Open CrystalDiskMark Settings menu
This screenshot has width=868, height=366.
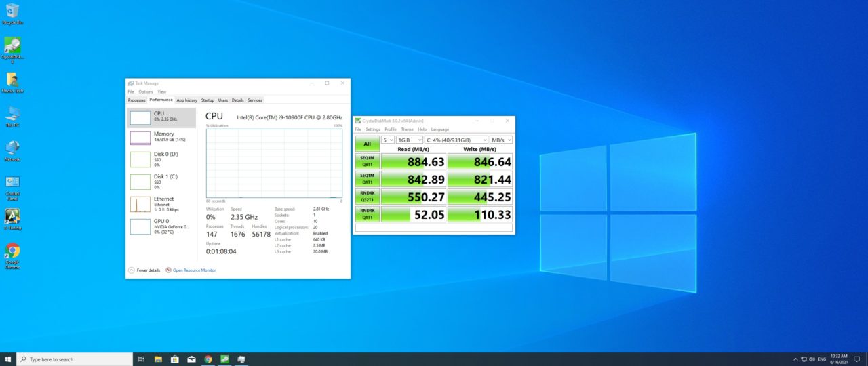pos(373,129)
